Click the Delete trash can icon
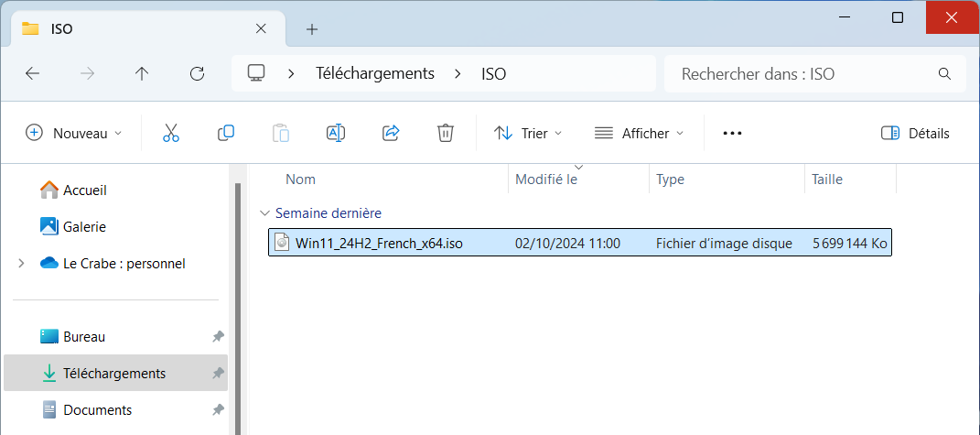The image size is (980, 435). 445,133
